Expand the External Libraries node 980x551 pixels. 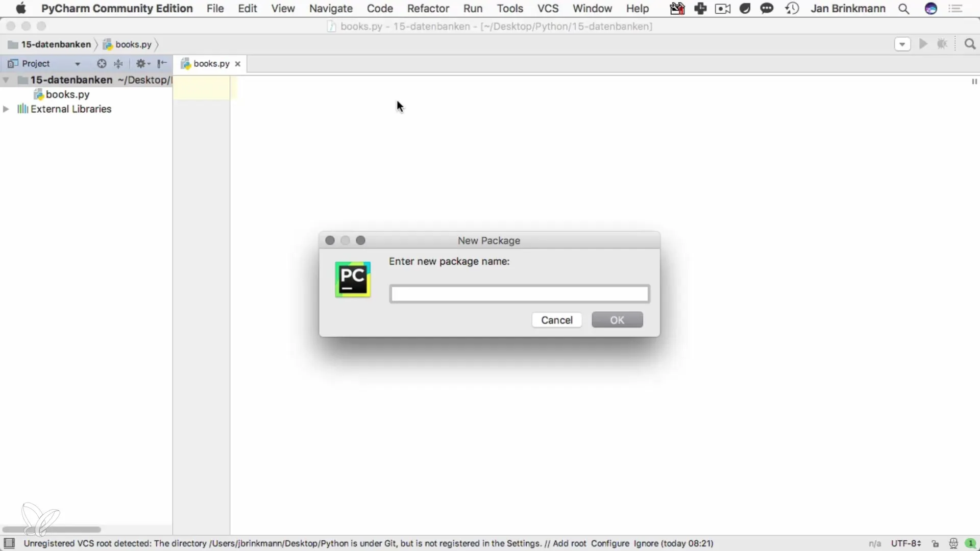6,109
